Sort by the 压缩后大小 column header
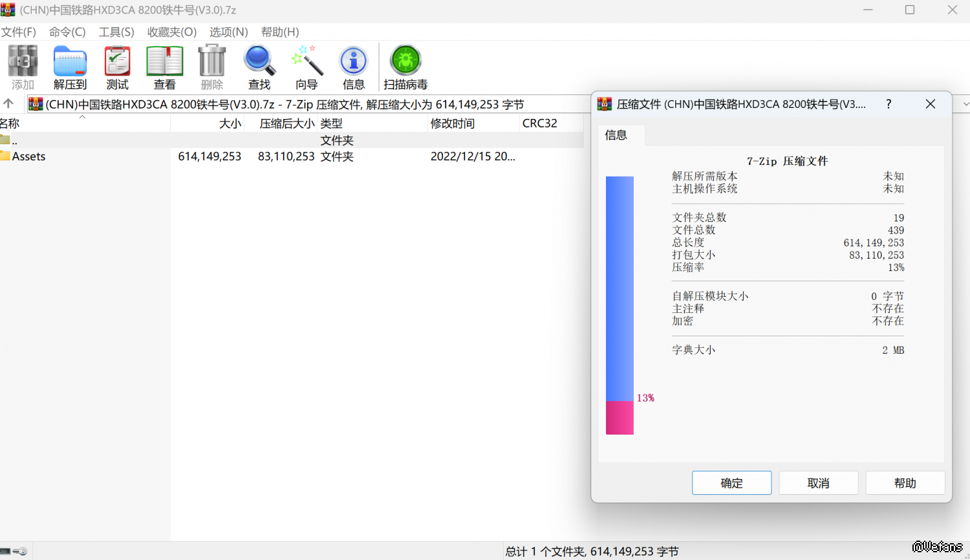Image resolution: width=970 pixels, height=560 pixels. pos(281,123)
